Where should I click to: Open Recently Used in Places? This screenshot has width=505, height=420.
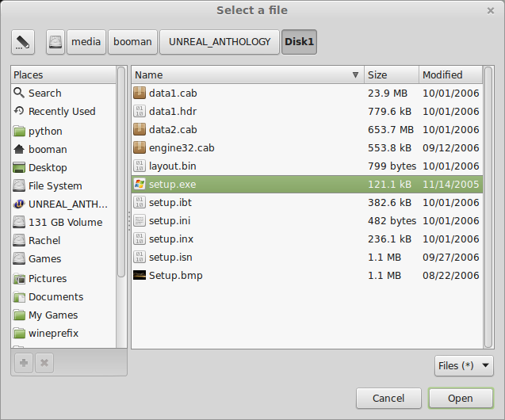pos(63,112)
